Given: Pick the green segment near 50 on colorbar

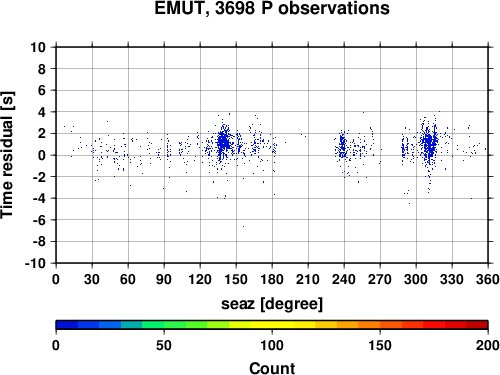Looking at the screenshot, I should (164, 325).
